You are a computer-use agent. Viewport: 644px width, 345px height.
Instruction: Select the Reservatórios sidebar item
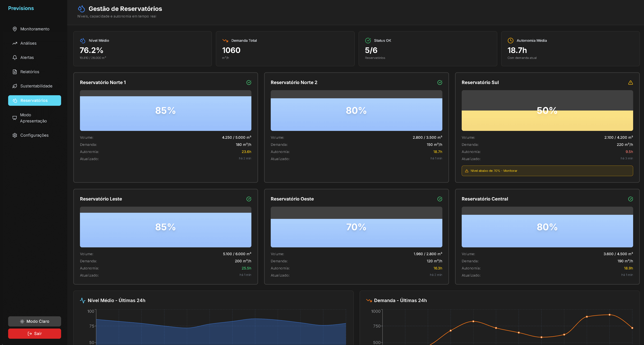34,101
